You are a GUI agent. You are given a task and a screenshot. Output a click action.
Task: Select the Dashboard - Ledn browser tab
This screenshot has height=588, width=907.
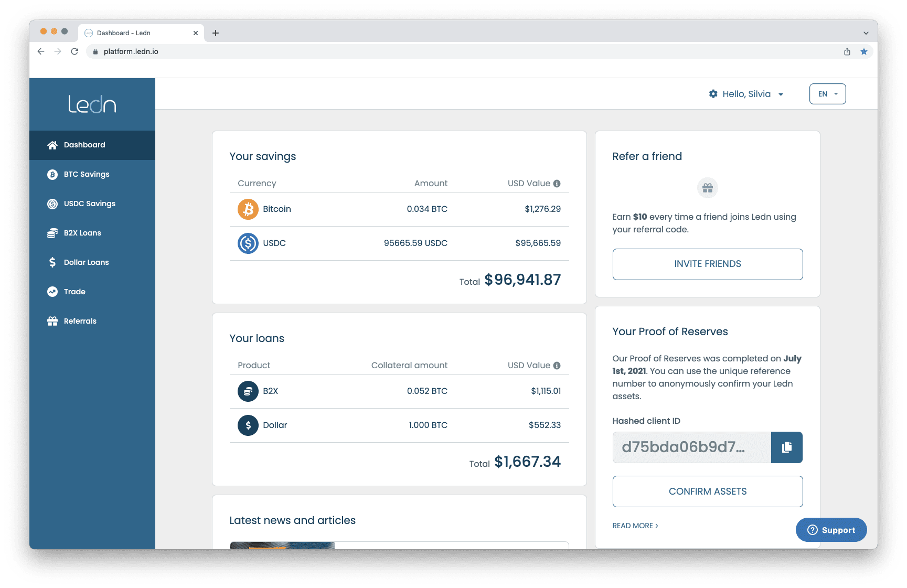tap(142, 33)
